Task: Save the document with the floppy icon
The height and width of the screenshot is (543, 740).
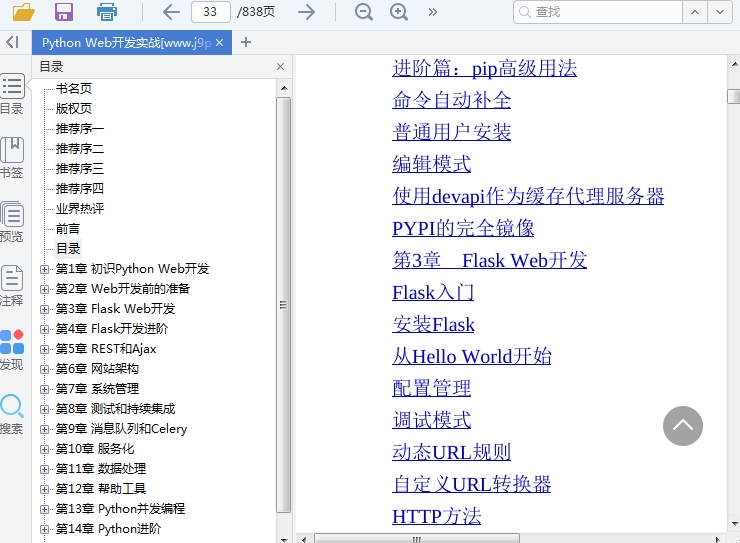Action: tap(64, 11)
